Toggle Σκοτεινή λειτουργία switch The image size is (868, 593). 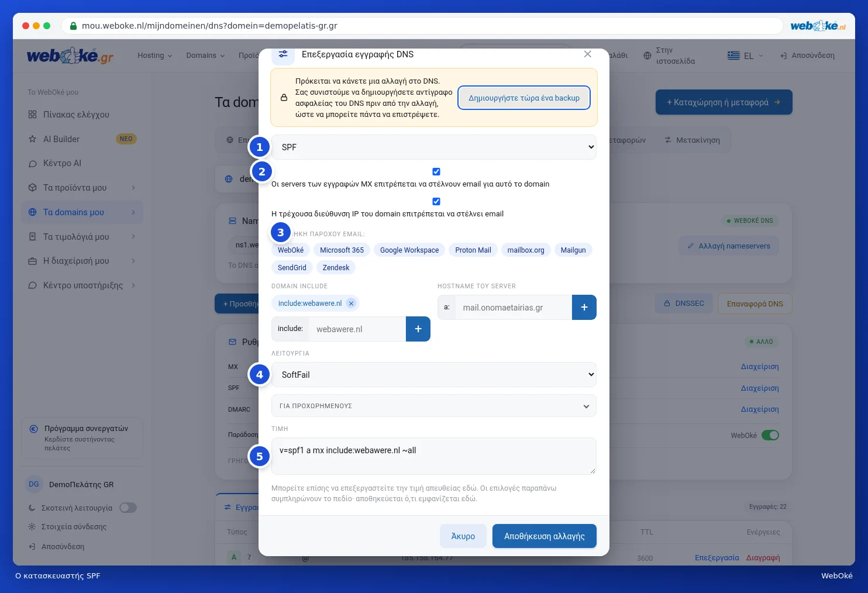click(x=128, y=508)
